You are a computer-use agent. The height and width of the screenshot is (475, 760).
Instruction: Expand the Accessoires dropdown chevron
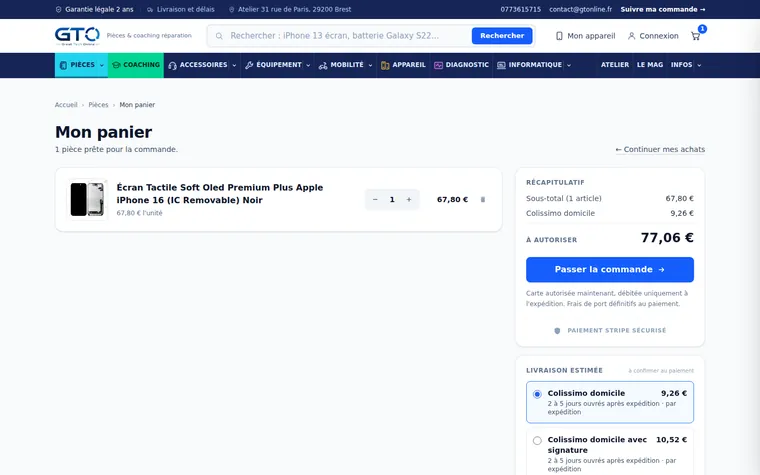coord(234,65)
